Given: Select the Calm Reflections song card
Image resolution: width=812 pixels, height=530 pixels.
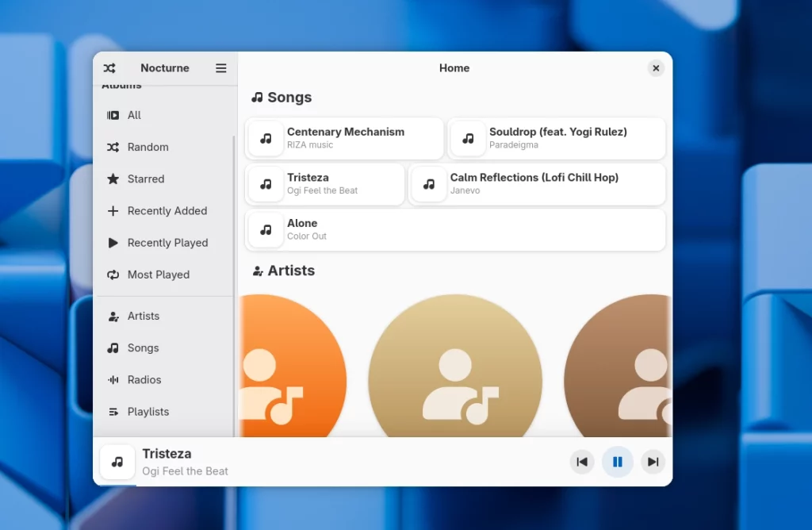Looking at the screenshot, I should click(x=537, y=184).
